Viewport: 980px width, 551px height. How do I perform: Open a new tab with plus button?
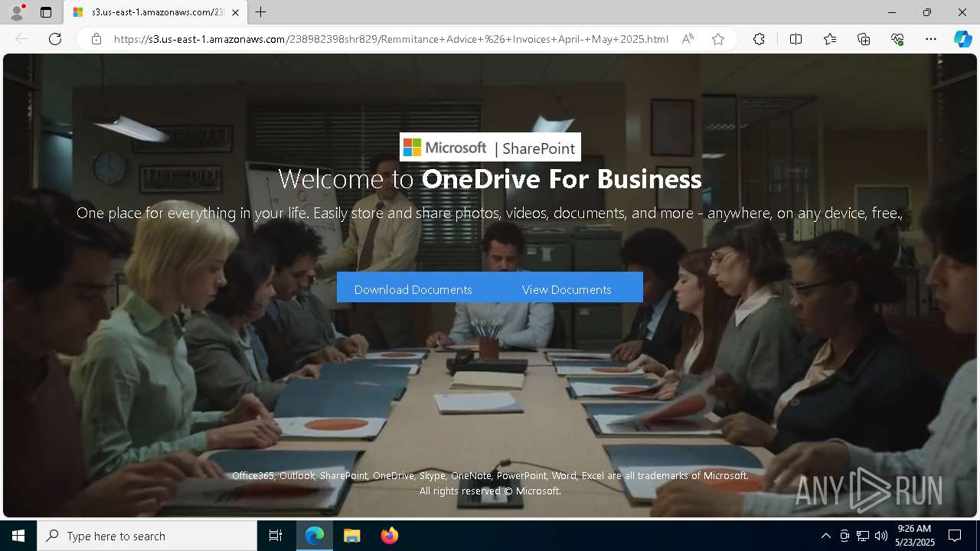tap(261, 12)
